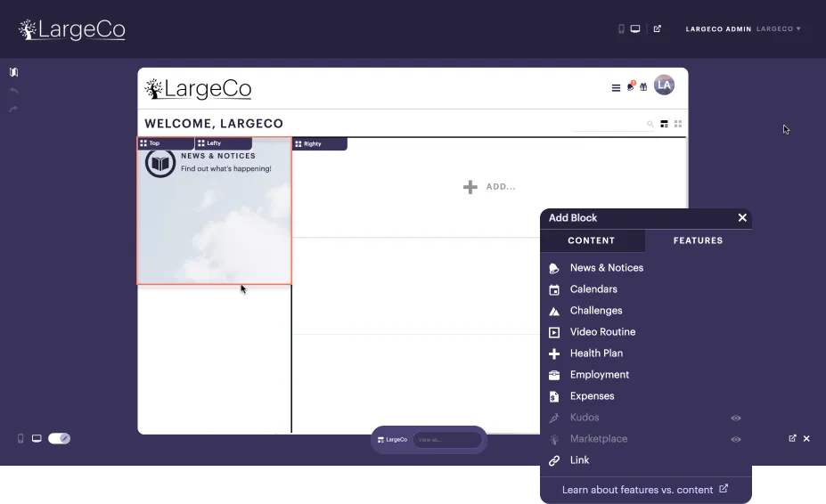Image resolution: width=826 pixels, height=504 pixels.
Task: Open the News & Notices tile
Action: [215, 211]
